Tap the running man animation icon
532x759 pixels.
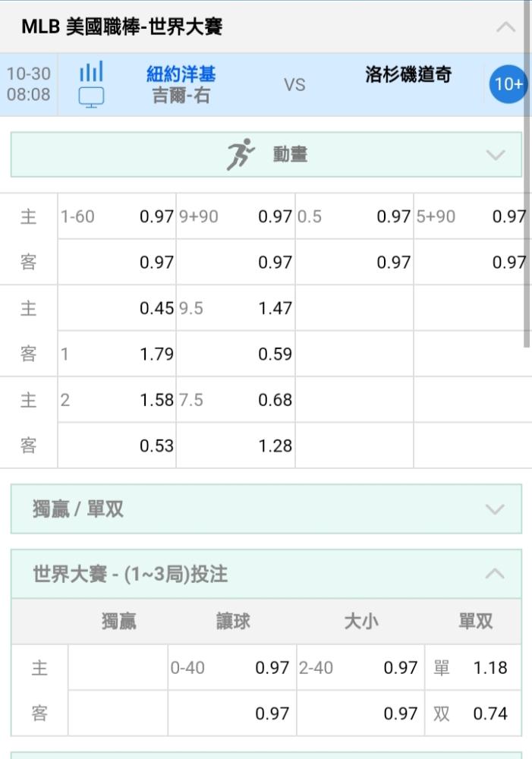pos(241,154)
